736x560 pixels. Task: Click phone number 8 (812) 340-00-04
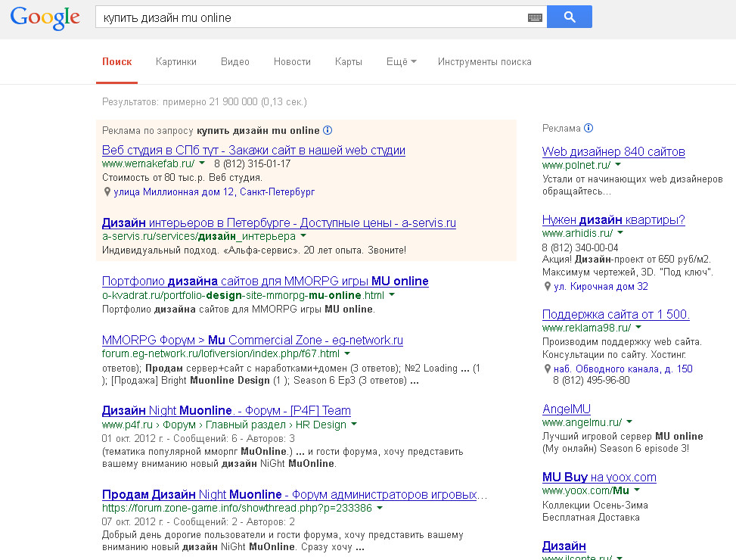coord(580,247)
